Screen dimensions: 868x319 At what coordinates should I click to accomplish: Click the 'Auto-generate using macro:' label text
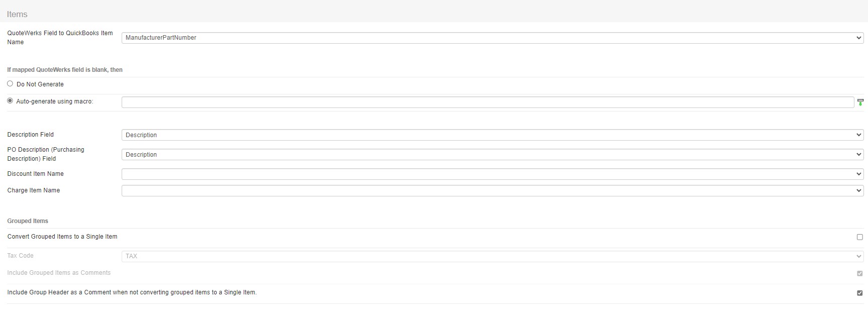(54, 101)
